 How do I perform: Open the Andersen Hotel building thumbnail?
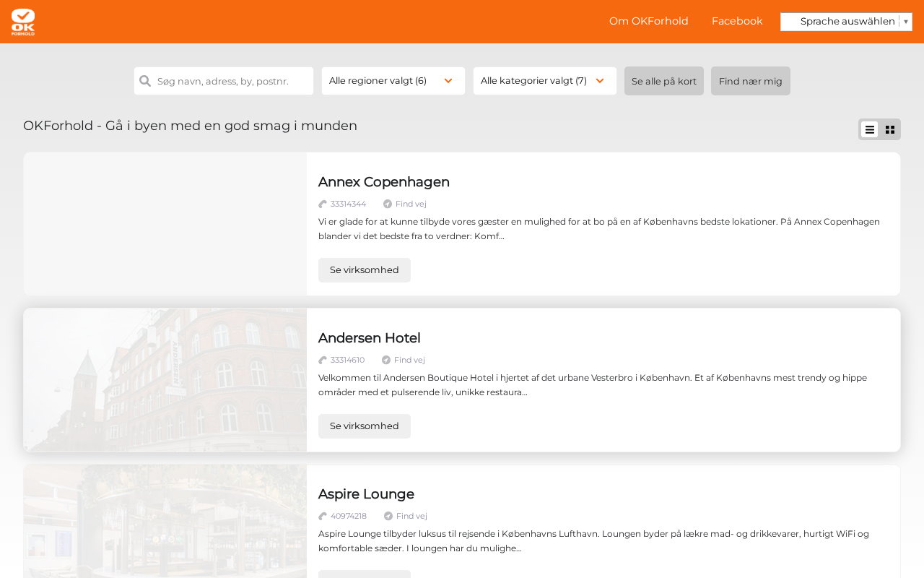click(x=165, y=380)
